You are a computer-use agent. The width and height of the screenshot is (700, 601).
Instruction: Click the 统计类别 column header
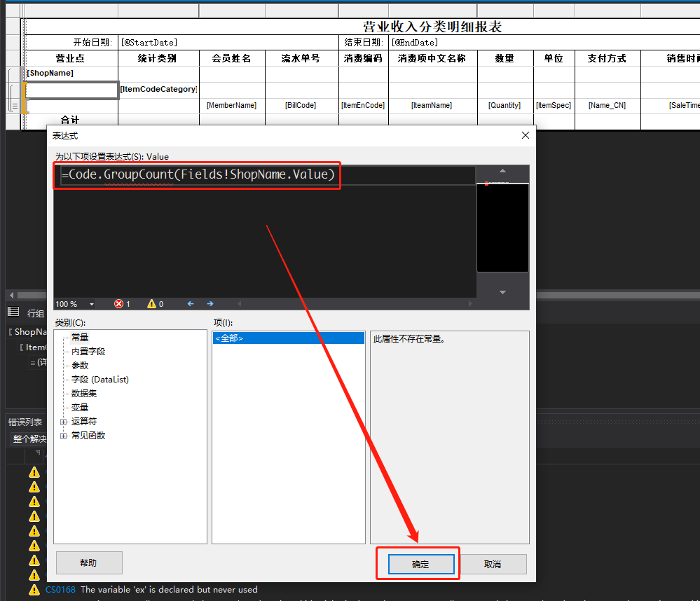click(x=157, y=58)
